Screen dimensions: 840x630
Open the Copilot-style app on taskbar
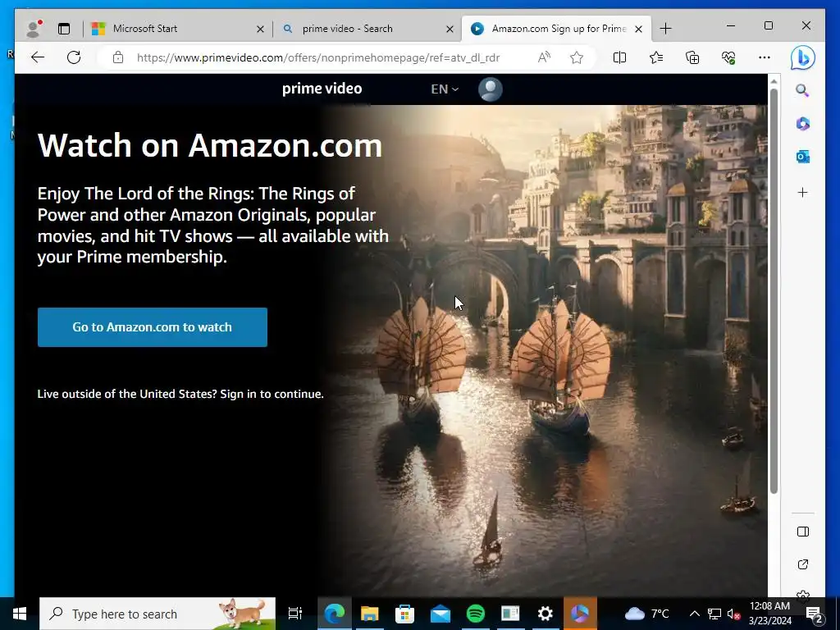point(580,614)
